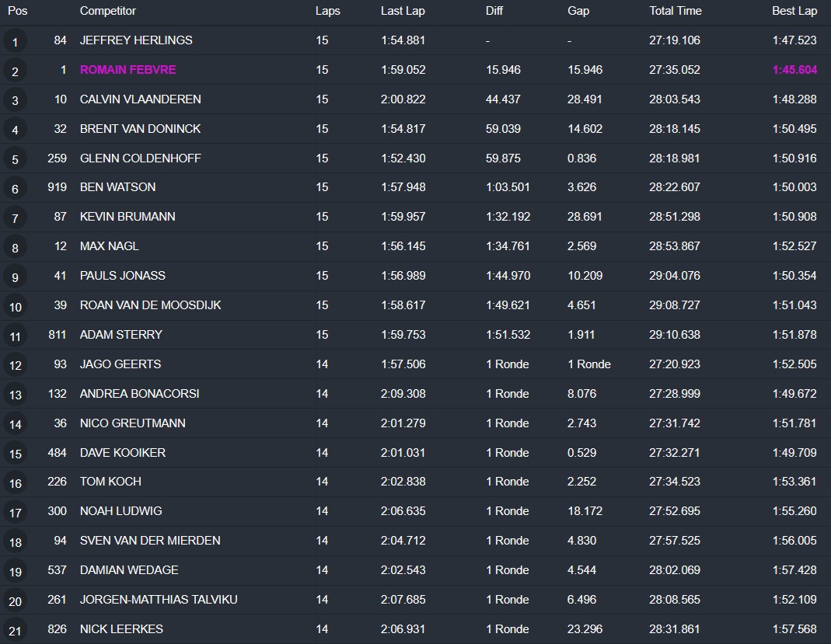Click position badge 9 for Pauls Jonass
This screenshot has height=644, width=831.
[15, 277]
